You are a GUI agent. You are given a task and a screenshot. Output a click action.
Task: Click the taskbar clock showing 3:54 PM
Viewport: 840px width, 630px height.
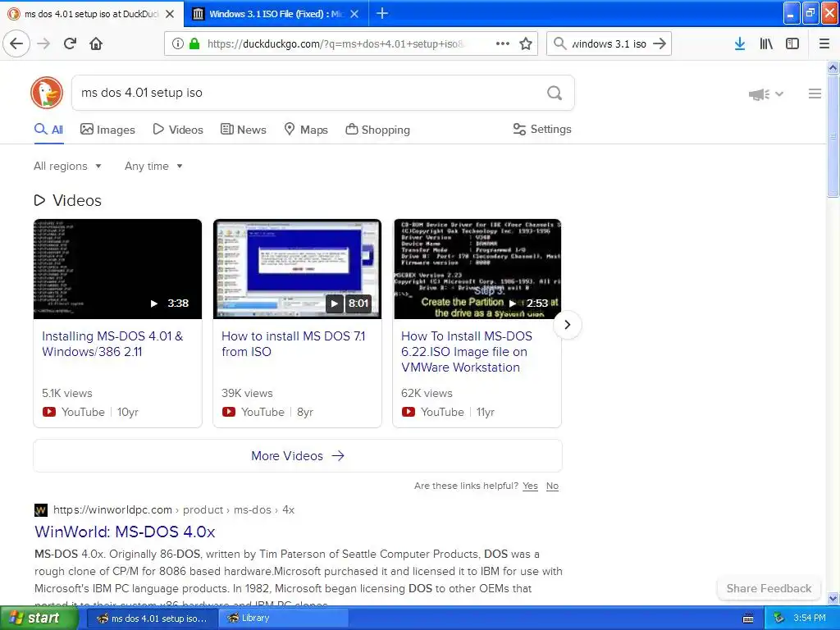(x=810, y=619)
